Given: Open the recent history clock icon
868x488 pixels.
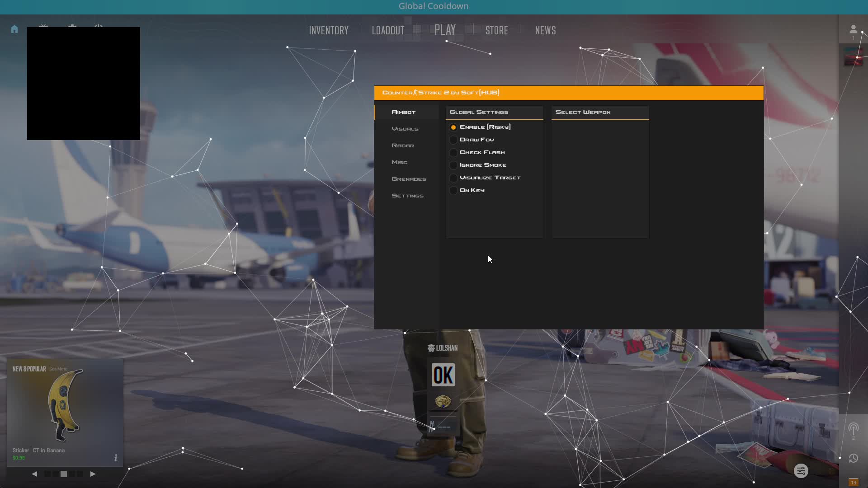Looking at the screenshot, I should (x=853, y=458).
